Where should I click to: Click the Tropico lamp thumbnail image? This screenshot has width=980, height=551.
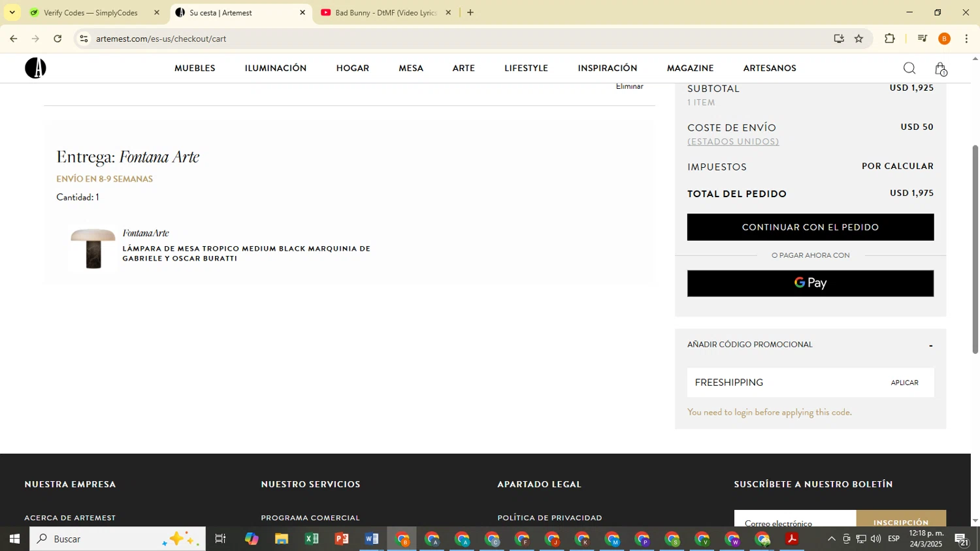click(93, 248)
